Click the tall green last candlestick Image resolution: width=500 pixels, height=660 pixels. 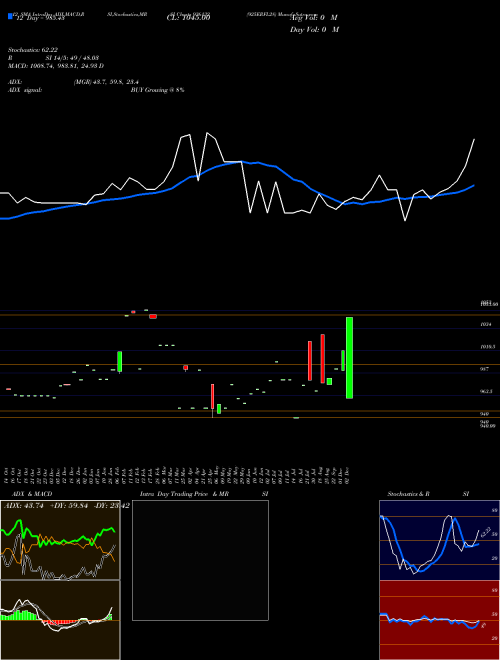pos(349,358)
